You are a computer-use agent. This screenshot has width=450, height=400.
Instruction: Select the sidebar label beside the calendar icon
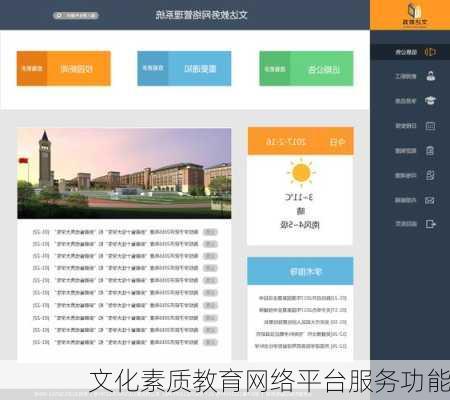pos(406,126)
